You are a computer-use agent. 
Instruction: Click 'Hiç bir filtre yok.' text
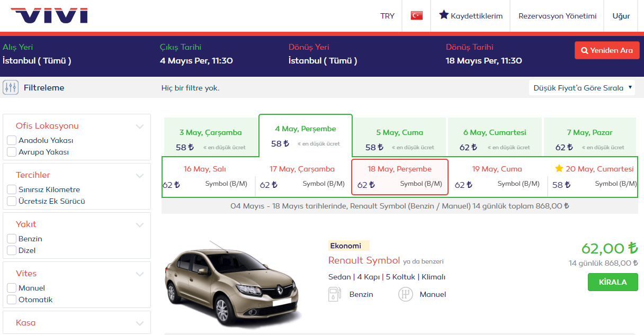[190, 88]
